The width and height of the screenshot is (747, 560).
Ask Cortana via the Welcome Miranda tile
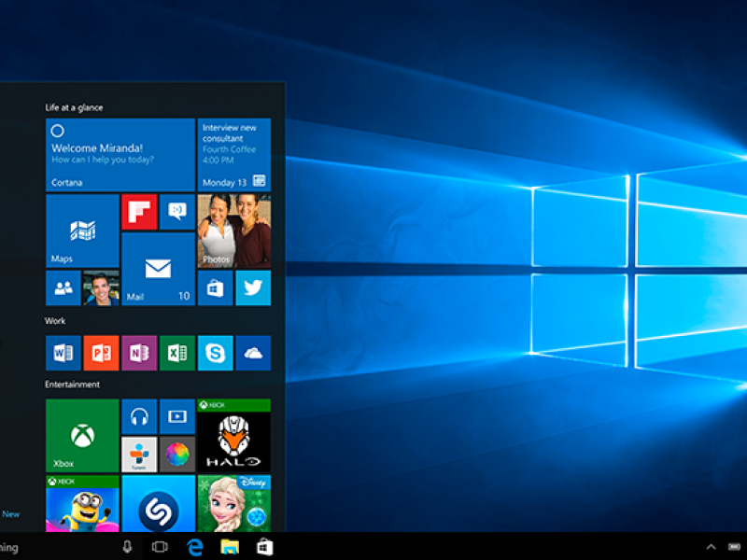pos(120,152)
